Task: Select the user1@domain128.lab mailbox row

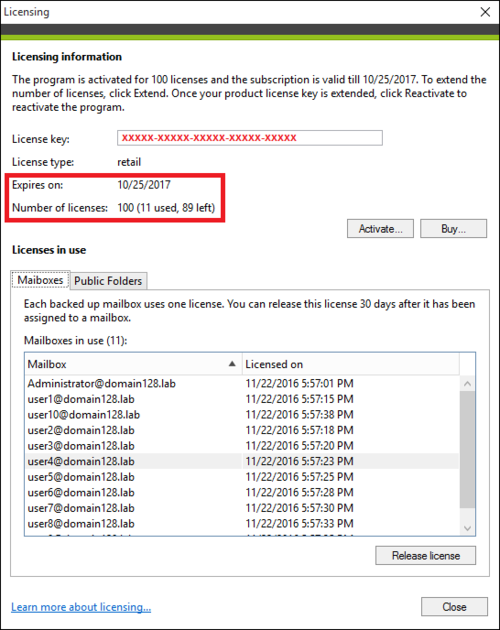Action: [x=242, y=399]
